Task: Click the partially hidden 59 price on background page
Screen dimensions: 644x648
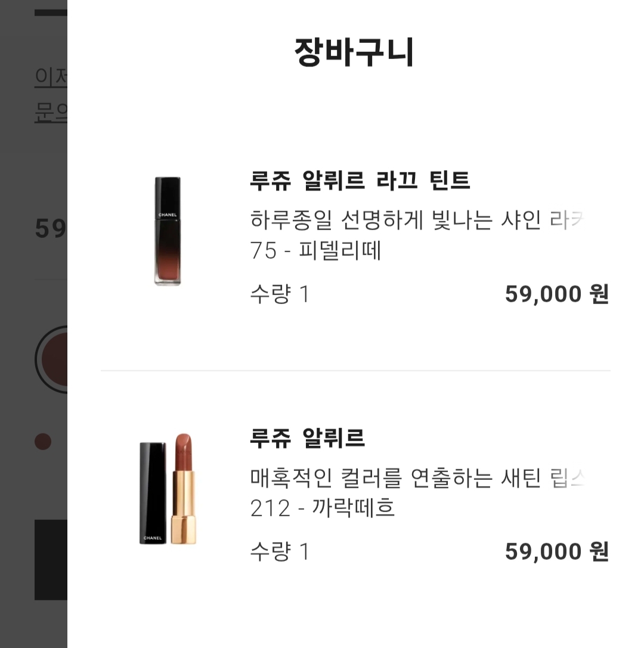Action: tap(50, 228)
